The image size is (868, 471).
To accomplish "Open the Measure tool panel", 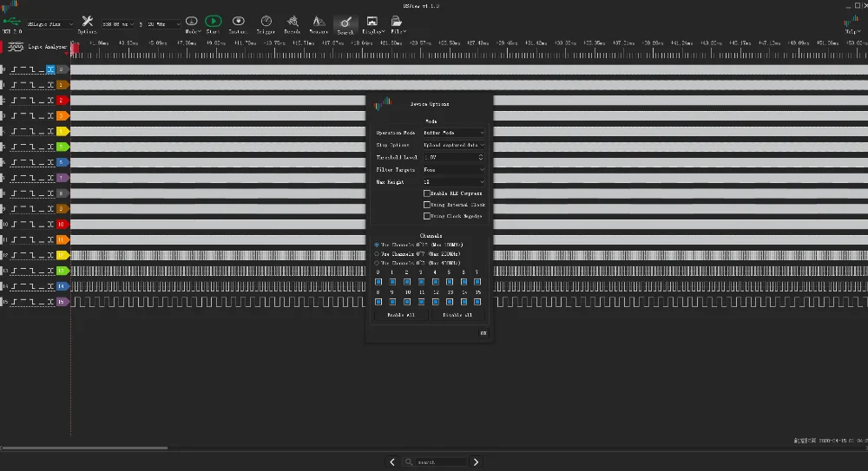I will [319, 21].
